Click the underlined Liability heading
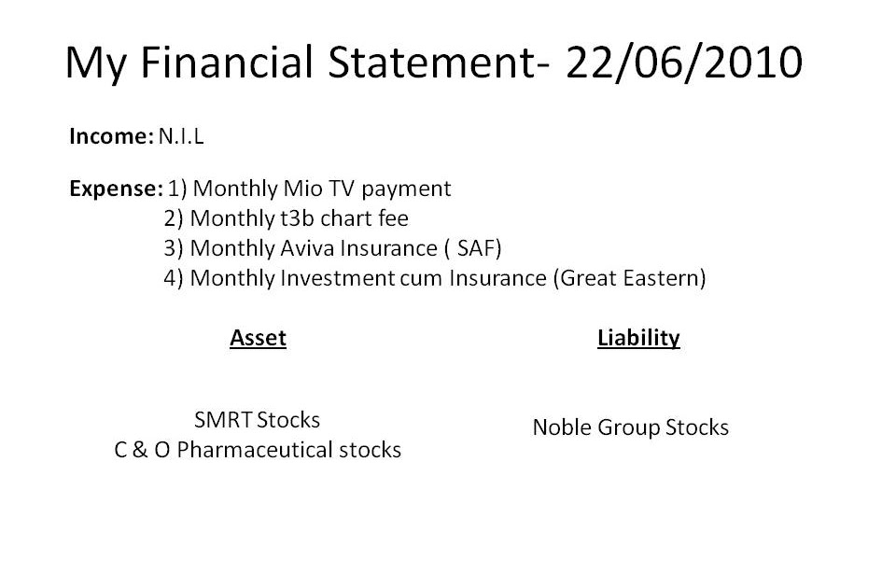Viewport: 896px width, 588px height. (x=638, y=338)
